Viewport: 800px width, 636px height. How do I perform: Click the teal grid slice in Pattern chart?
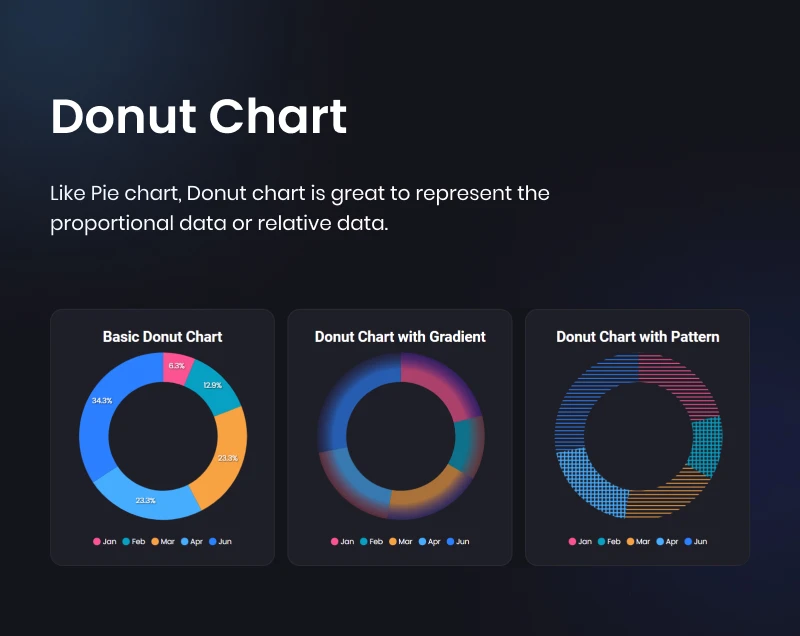pos(707,446)
